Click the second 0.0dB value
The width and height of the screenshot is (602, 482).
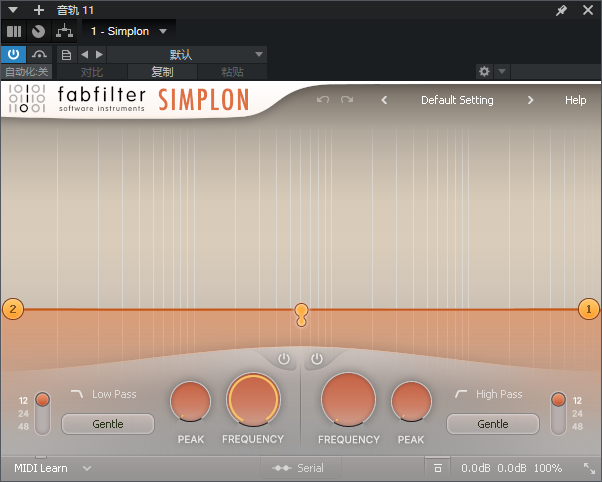[x=512, y=468]
